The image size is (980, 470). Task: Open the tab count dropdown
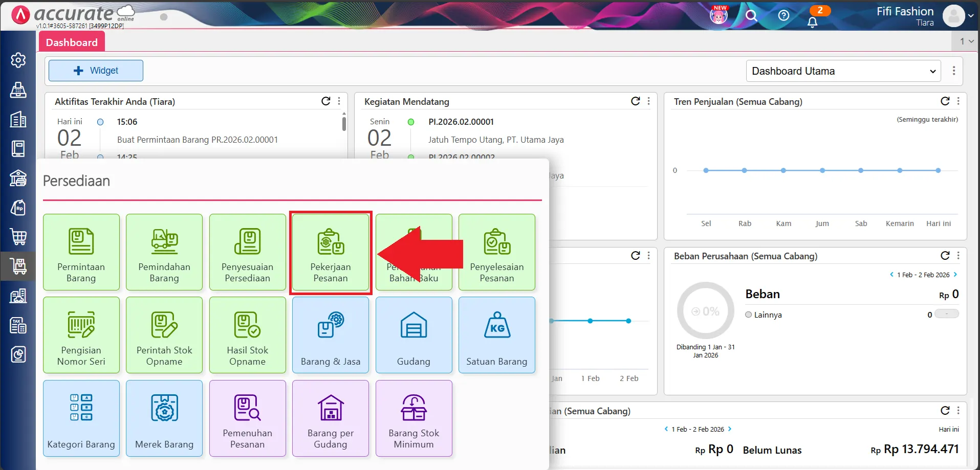tap(966, 41)
